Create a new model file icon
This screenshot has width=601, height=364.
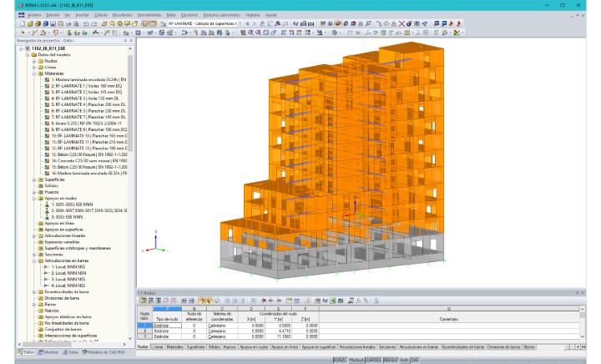pos(23,23)
